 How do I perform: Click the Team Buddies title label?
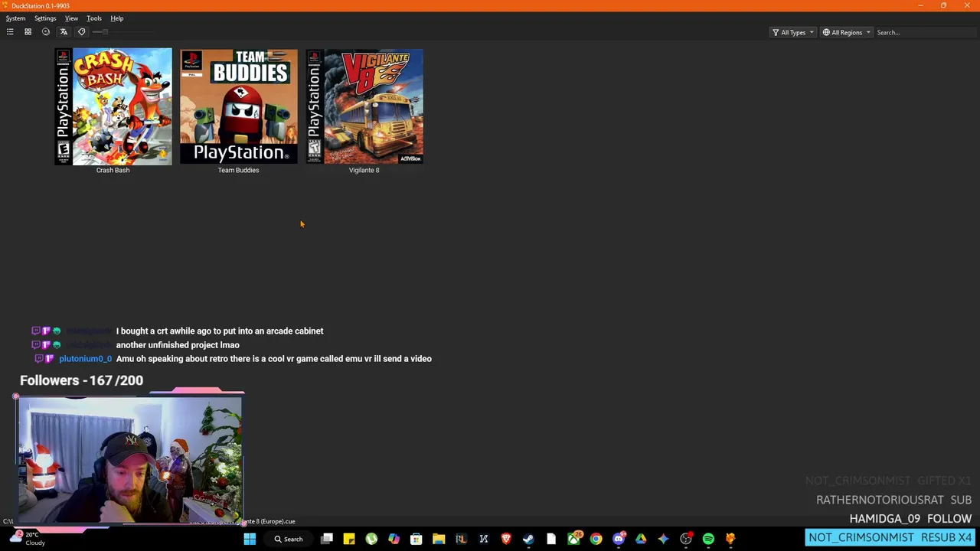coord(239,170)
